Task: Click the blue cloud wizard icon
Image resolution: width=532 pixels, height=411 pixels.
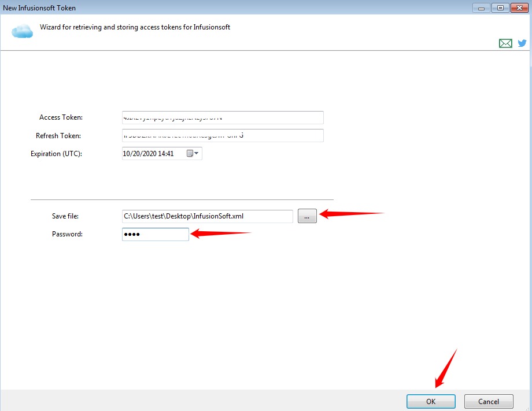Action: click(x=22, y=31)
